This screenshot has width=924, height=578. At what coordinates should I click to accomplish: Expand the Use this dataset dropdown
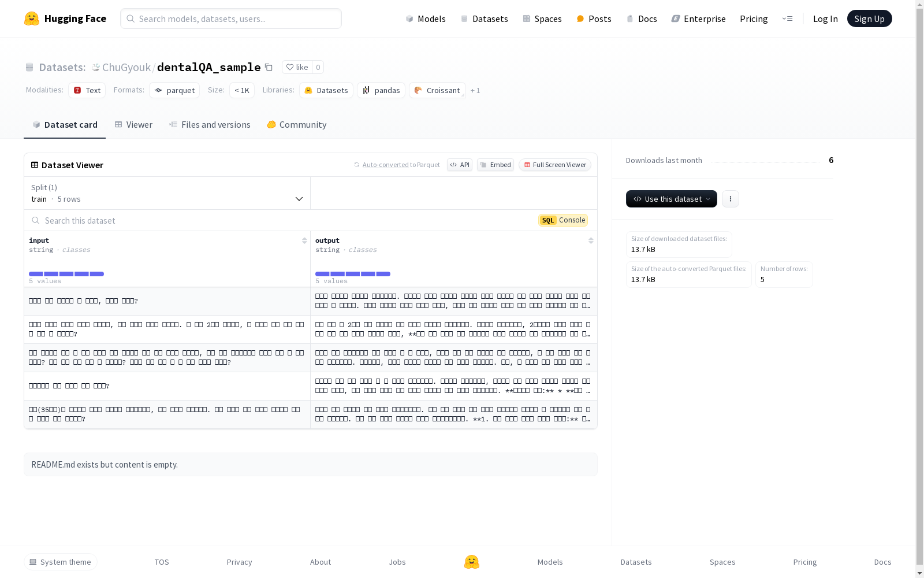pyautogui.click(x=672, y=199)
